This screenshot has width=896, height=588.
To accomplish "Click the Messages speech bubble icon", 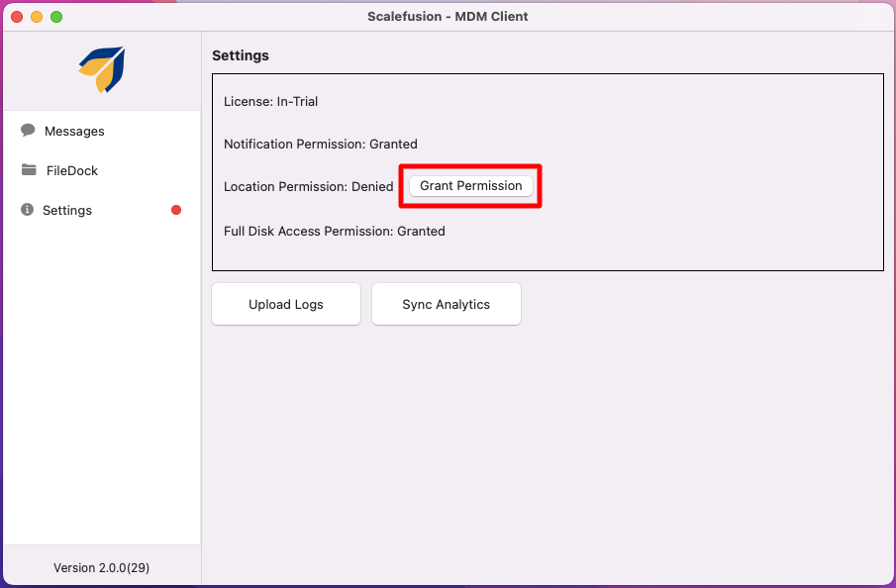I will (x=28, y=131).
